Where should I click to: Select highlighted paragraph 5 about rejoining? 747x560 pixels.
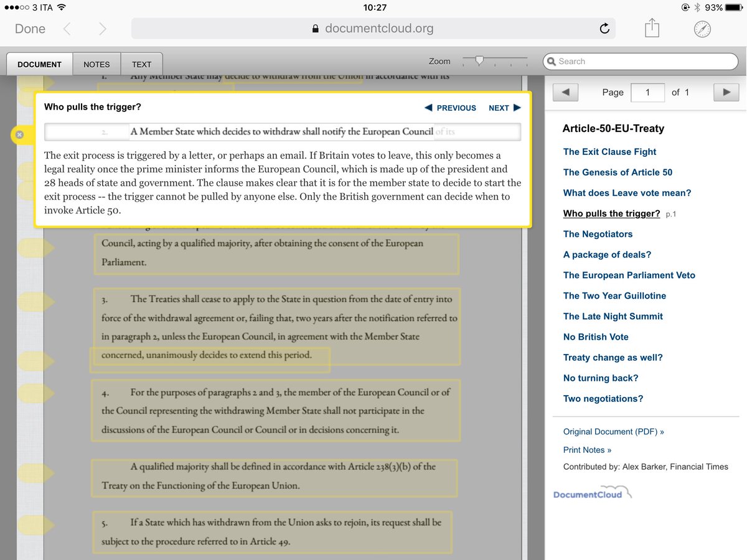tap(271, 531)
